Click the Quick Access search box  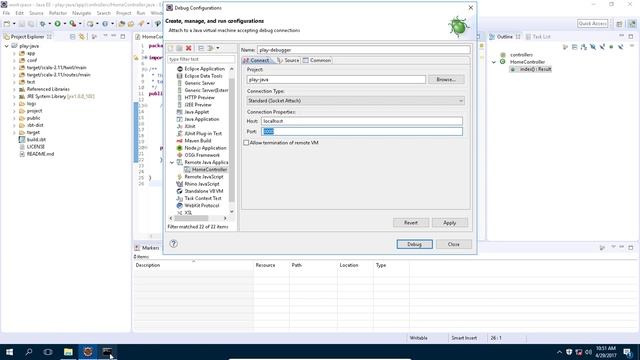592,24
